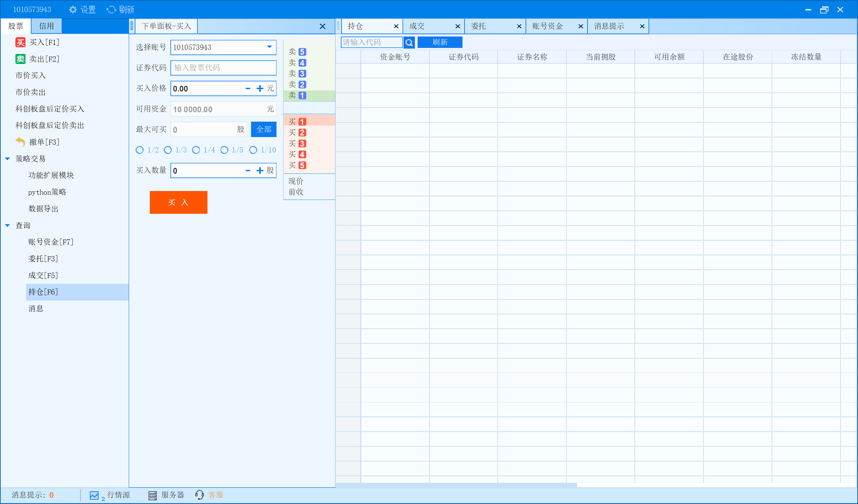Open the 行情源 chart icon in status bar
Image resolution: width=858 pixels, height=504 pixels.
[94, 495]
